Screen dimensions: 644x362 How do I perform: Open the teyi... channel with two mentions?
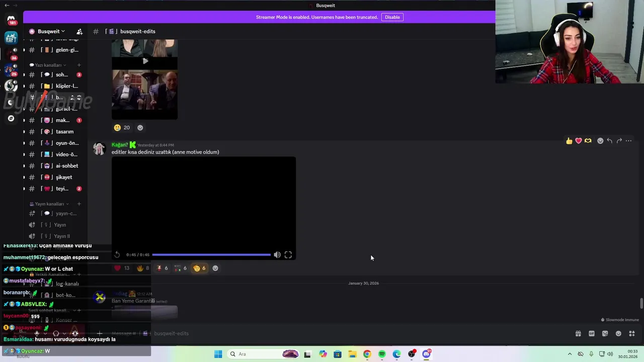click(x=54, y=189)
